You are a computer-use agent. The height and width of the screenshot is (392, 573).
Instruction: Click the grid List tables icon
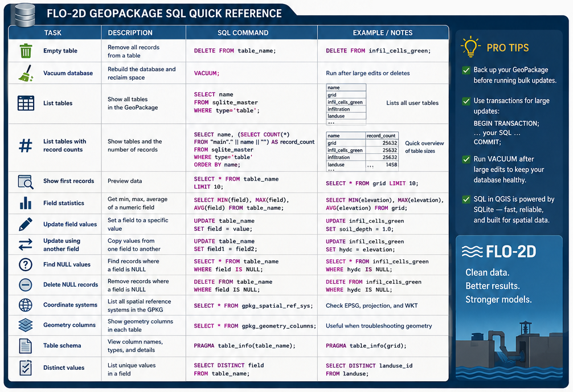(26, 103)
